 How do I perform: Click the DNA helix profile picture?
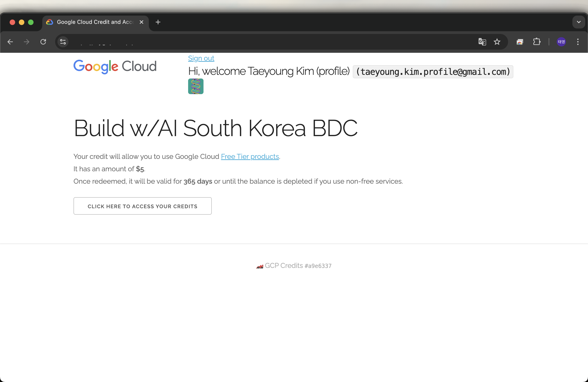point(196,86)
